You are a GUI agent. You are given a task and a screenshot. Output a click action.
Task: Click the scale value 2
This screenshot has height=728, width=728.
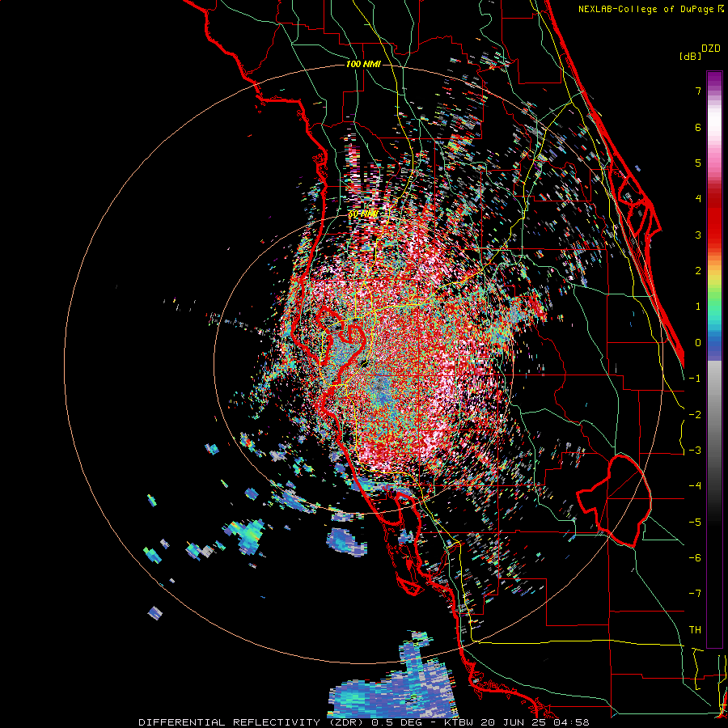pos(698,271)
